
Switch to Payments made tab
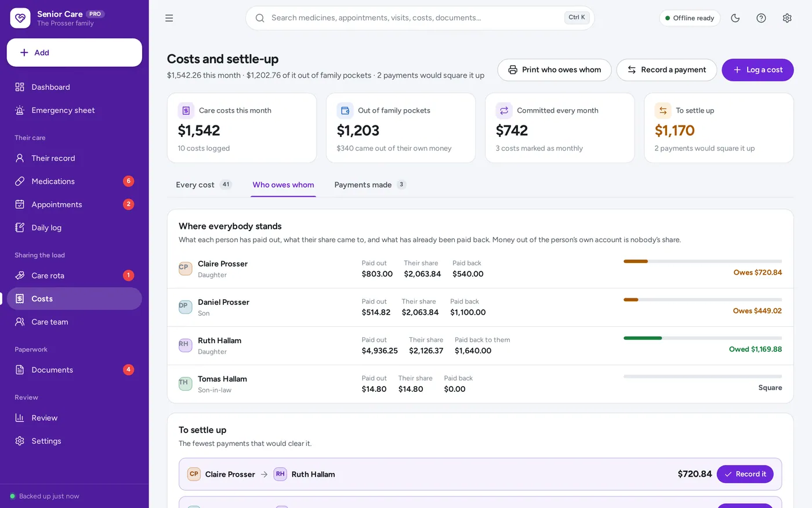coord(370,185)
